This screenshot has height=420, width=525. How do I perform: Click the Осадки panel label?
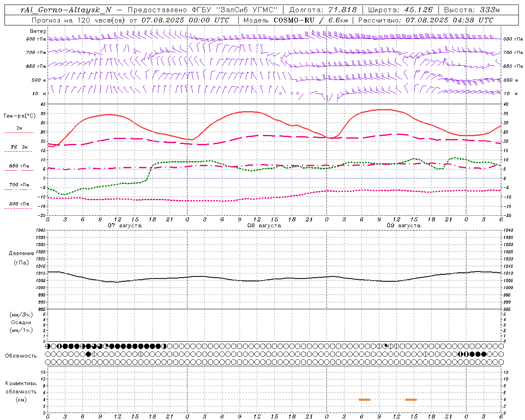click(21, 322)
